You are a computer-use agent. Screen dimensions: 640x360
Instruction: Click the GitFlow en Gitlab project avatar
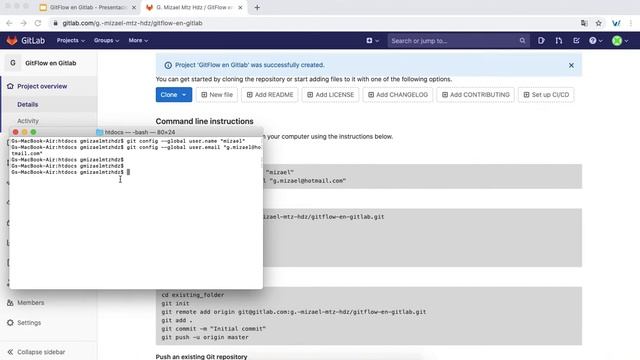coord(13,63)
